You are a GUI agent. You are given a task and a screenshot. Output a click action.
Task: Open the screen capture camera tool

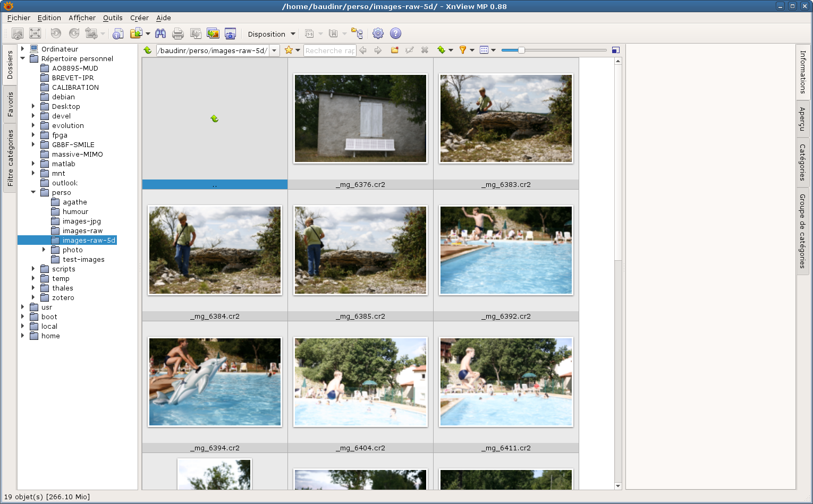(x=230, y=33)
